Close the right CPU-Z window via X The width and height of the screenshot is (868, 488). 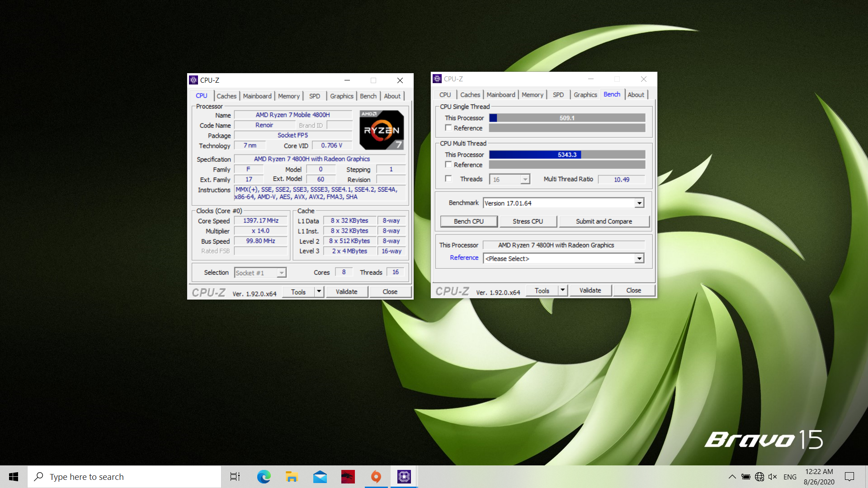644,79
